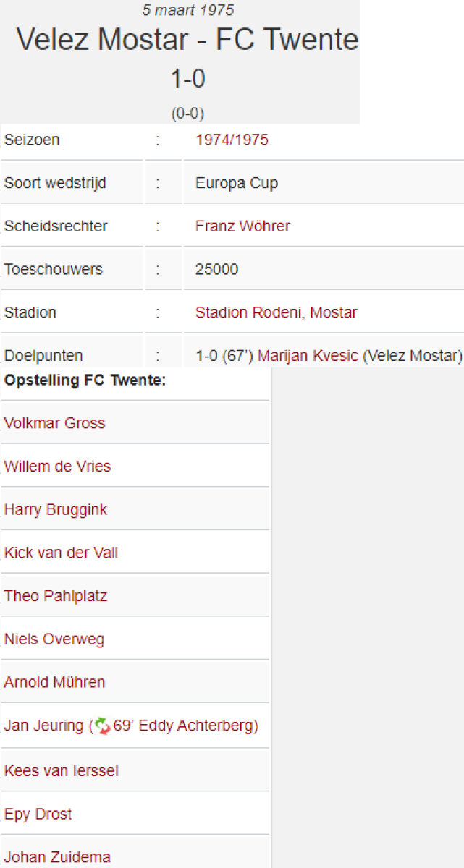Open Volkmar Gross player page
The image size is (464, 868).
(x=54, y=423)
